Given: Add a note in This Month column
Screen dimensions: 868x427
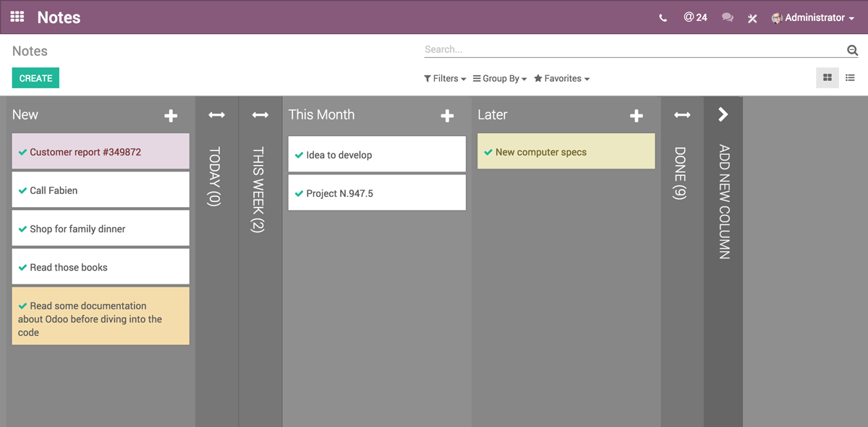Looking at the screenshot, I should pyautogui.click(x=447, y=116).
